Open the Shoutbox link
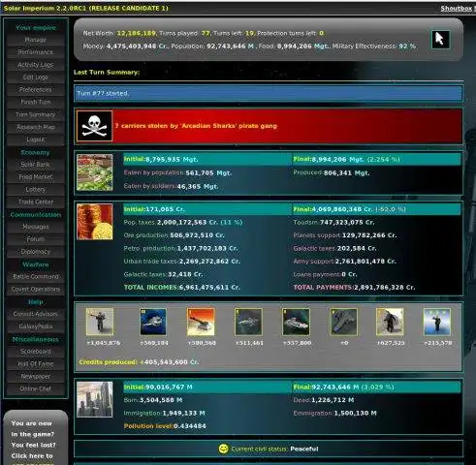The width and height of the screenshot is (476, 465). pos(457,9)
